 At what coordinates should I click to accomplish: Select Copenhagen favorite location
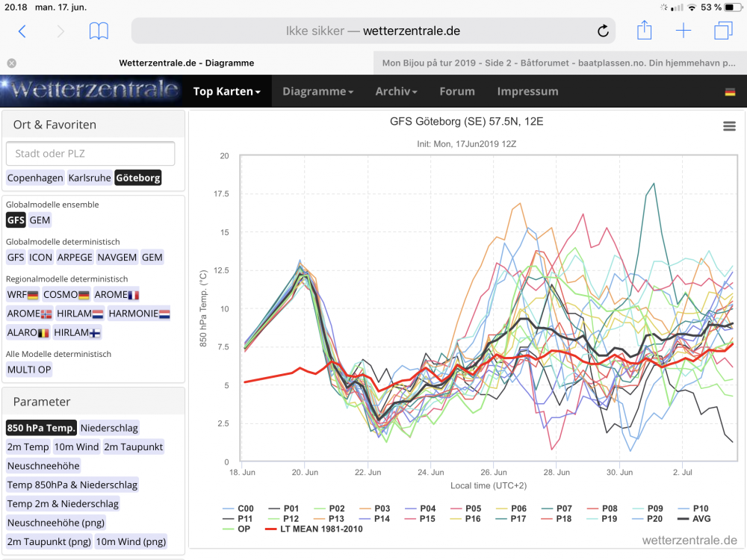point(35,178)
